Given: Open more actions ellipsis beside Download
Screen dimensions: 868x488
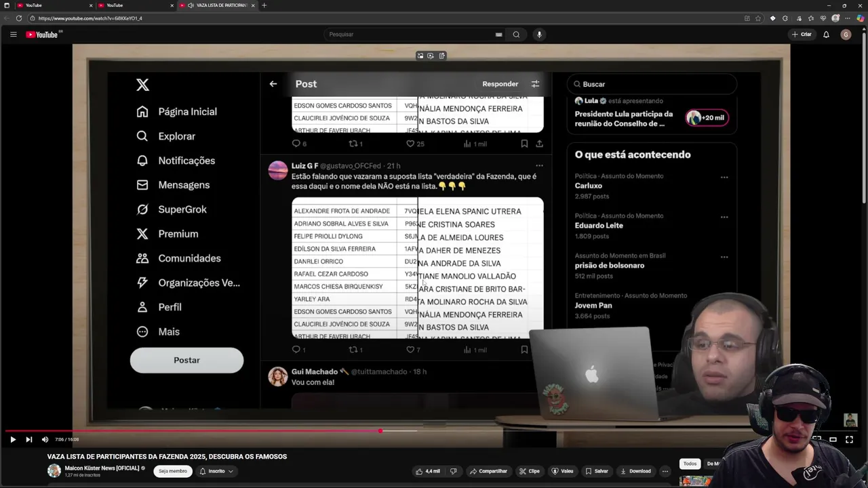Looking at the screenshot, I should coord(665,471).
